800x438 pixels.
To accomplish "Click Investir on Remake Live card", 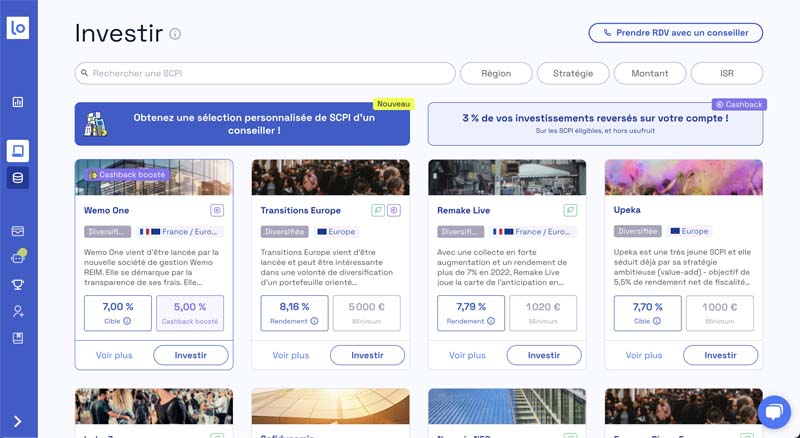I will coord(544,355).
